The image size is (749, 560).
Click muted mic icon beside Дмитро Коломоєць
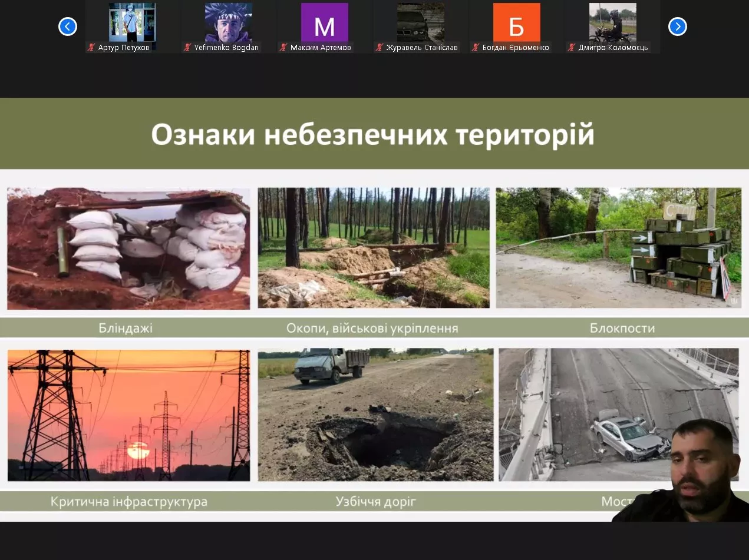(572, 48)
